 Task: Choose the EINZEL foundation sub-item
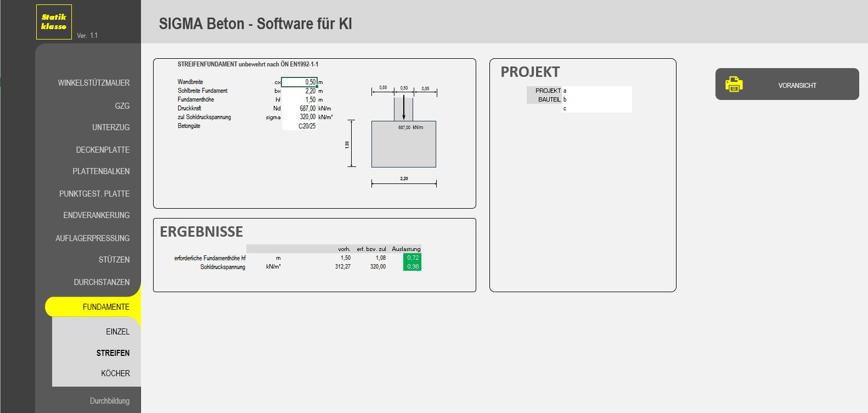tap(117, 332)
